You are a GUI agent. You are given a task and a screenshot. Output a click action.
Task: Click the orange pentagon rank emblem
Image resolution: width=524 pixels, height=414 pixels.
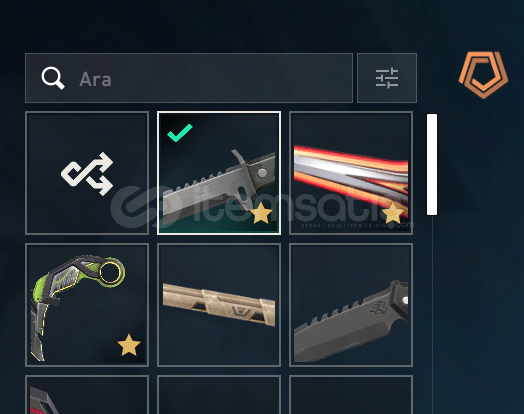tap(483, 75)
